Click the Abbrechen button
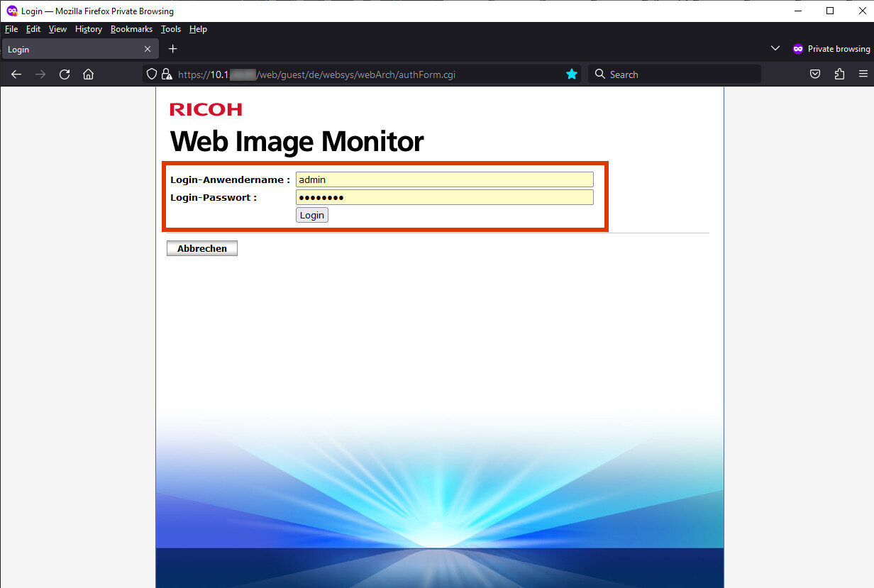The width and height of the screenshot is (874, 588). tap(202, 248)
